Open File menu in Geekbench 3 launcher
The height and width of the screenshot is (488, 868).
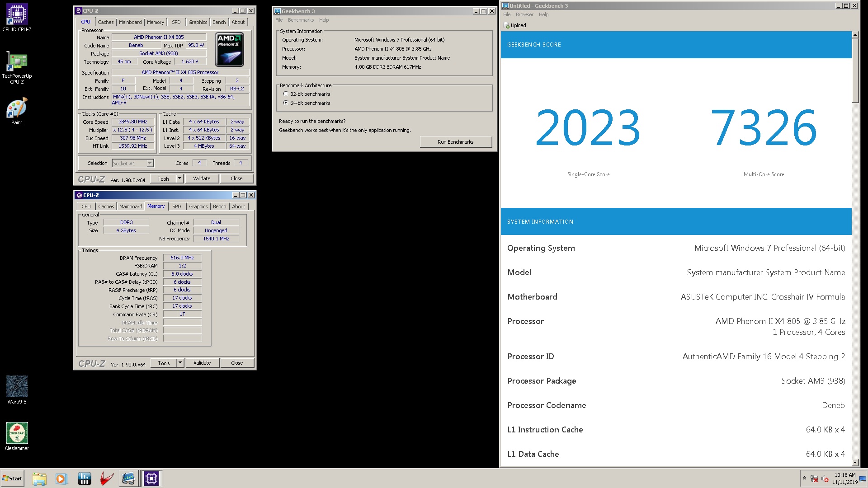click(279, 20)
